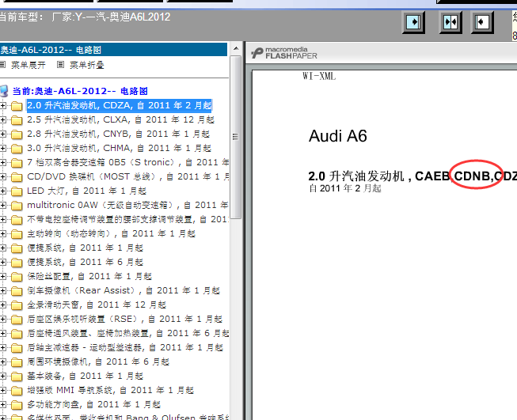Open LED 大灯 entry

point(87,191)
